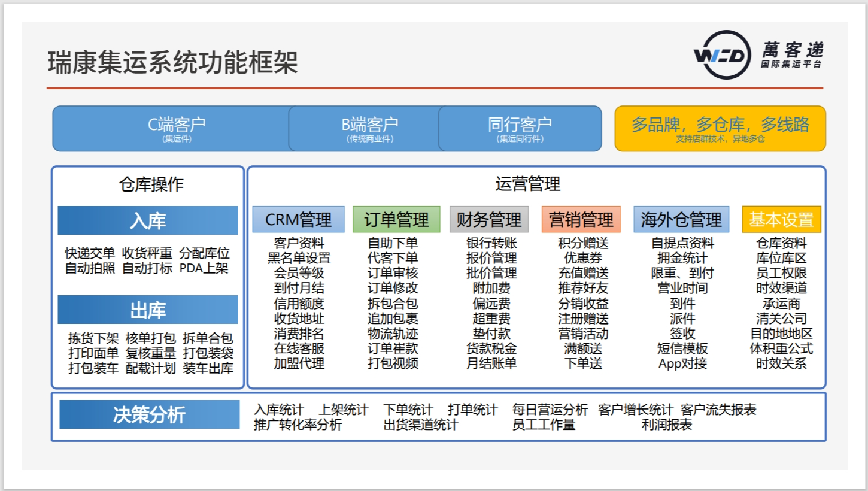
Task: Click the 黑名单设置 item
Action: [x=299, y=259]
